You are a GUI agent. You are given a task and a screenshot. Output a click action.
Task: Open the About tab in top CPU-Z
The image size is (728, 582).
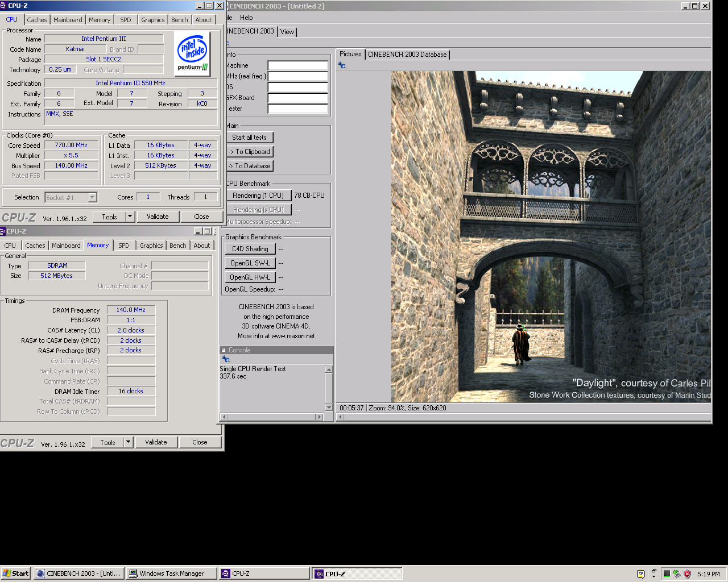[x=204, y=20]
